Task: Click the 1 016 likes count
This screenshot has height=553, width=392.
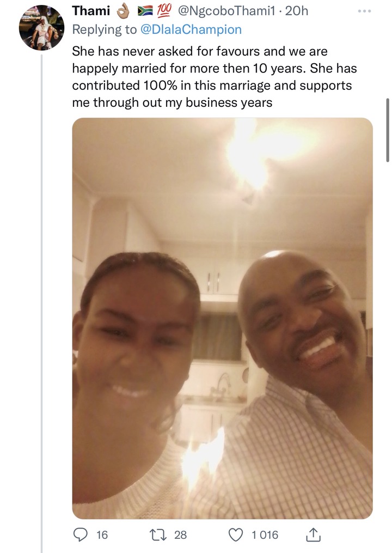Action: [265, 534]
